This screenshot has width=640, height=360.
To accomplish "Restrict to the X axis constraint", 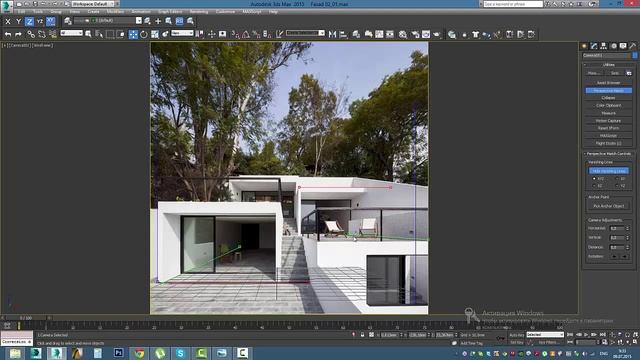I will [x=8, y=21].
